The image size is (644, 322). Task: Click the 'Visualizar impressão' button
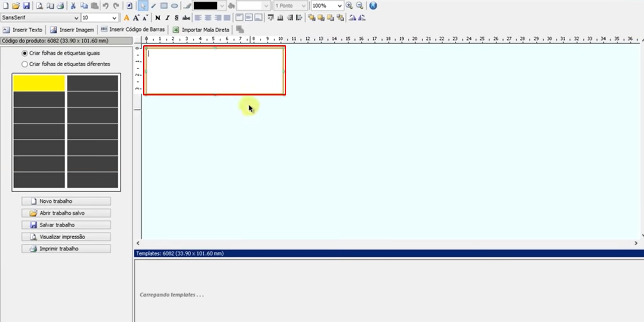[x=66, y=237]
